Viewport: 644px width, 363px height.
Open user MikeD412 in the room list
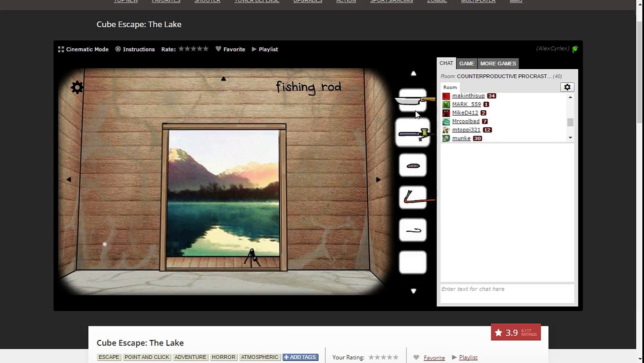[465, 113]
